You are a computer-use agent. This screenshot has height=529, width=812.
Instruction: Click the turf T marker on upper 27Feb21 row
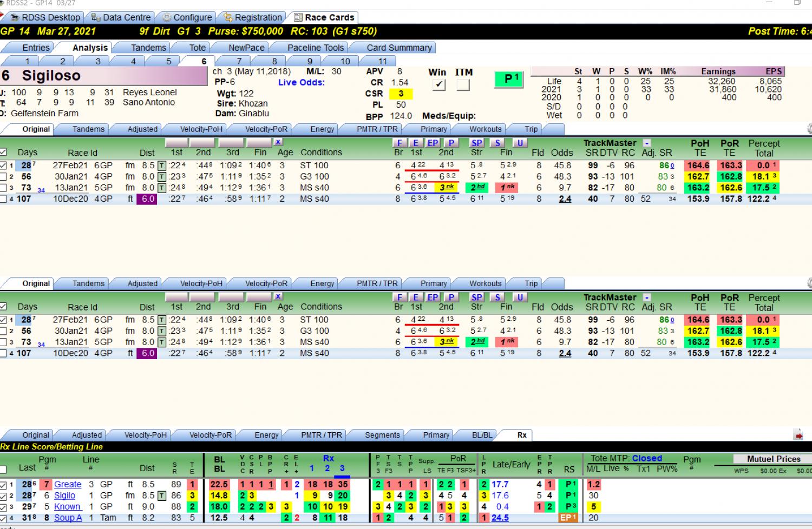coord(161,166)
